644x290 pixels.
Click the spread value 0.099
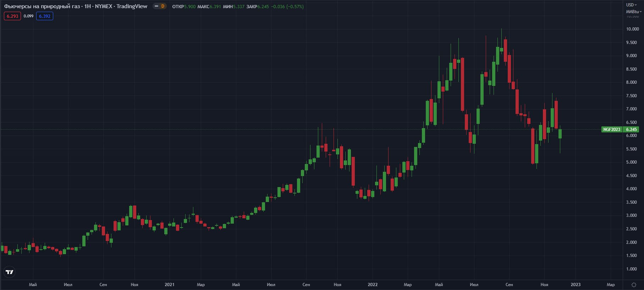coord(28,16)
